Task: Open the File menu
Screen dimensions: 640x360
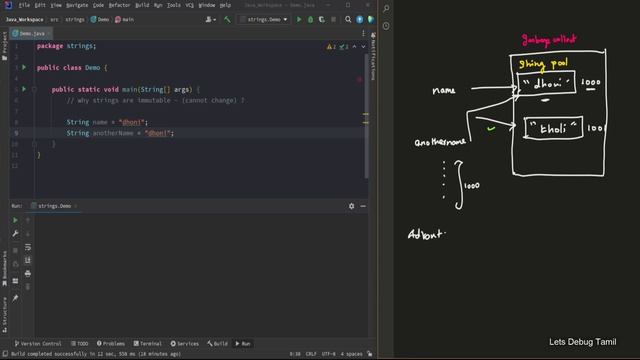Action: 24,5
